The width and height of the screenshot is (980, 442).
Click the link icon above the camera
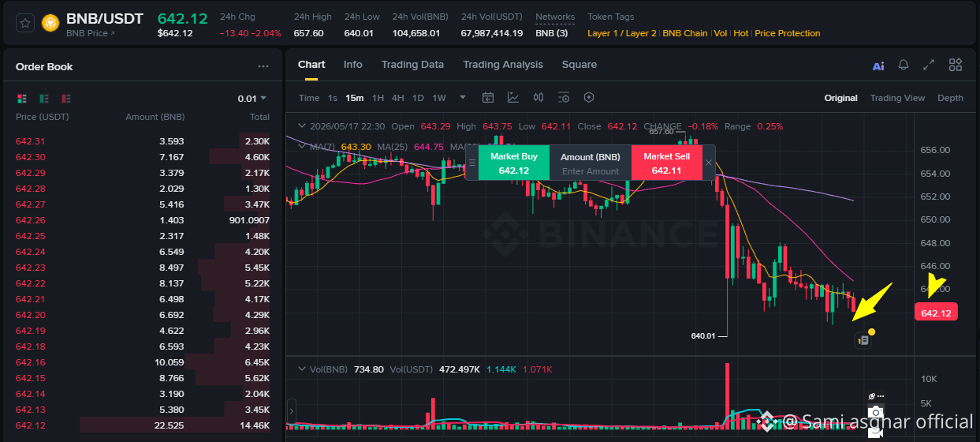[873, 396]
